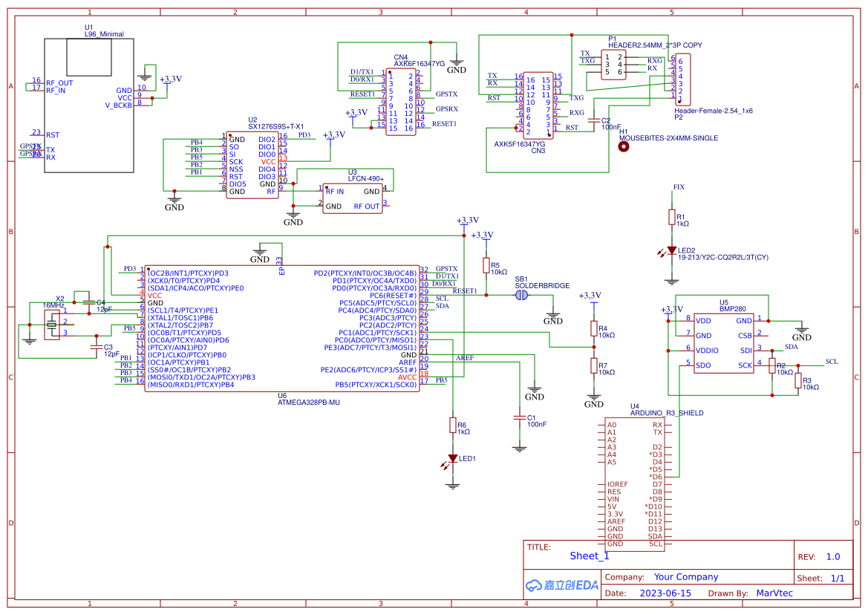Select the L96_Minimal GPS module U1
Image resolution: width=868 pixels, height=615 pixels.
(x=88, y=104)
